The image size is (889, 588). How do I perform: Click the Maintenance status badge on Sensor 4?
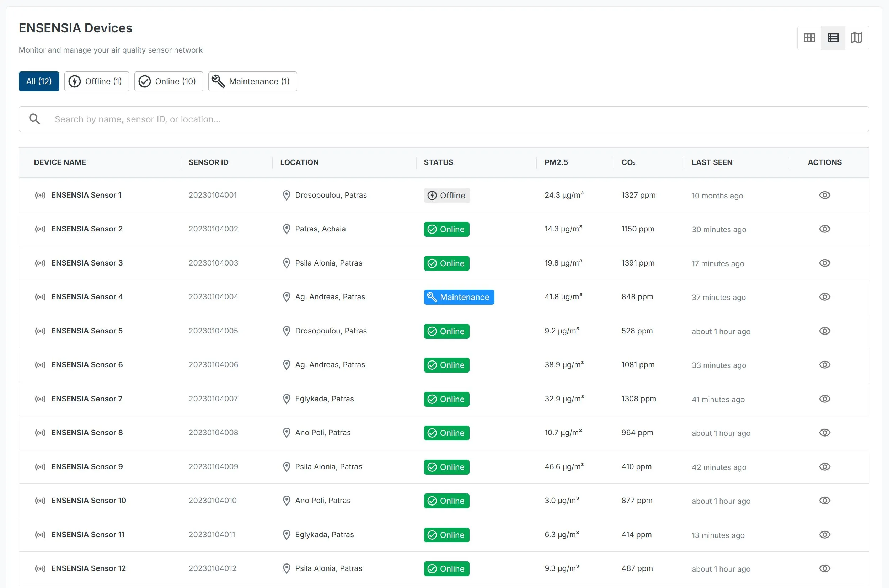(459, 297)
